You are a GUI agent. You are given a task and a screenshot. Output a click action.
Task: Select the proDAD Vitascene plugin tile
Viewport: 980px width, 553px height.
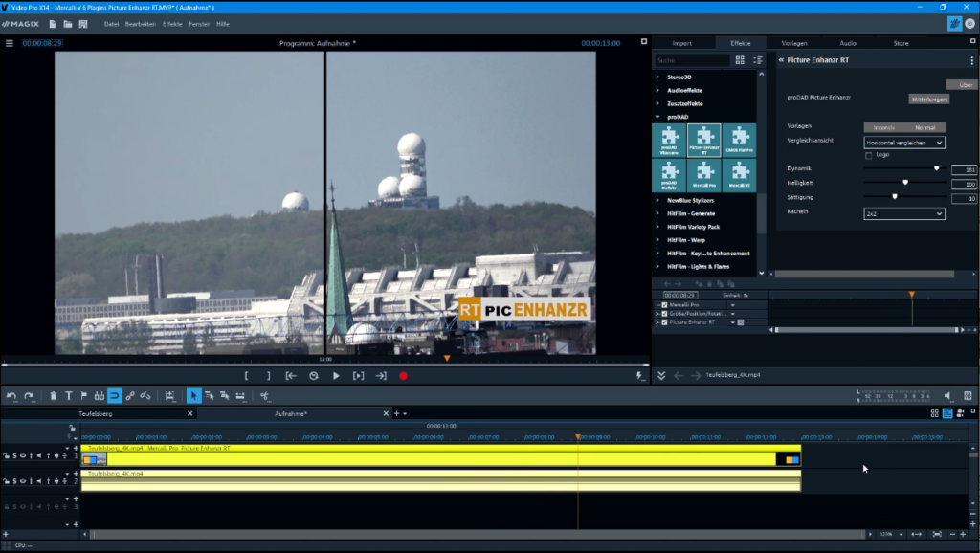pos(669,140)
